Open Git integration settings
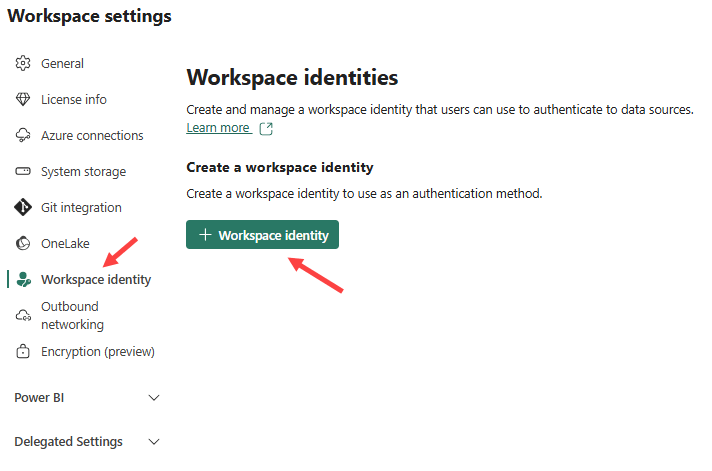 [x=81, y=208]
